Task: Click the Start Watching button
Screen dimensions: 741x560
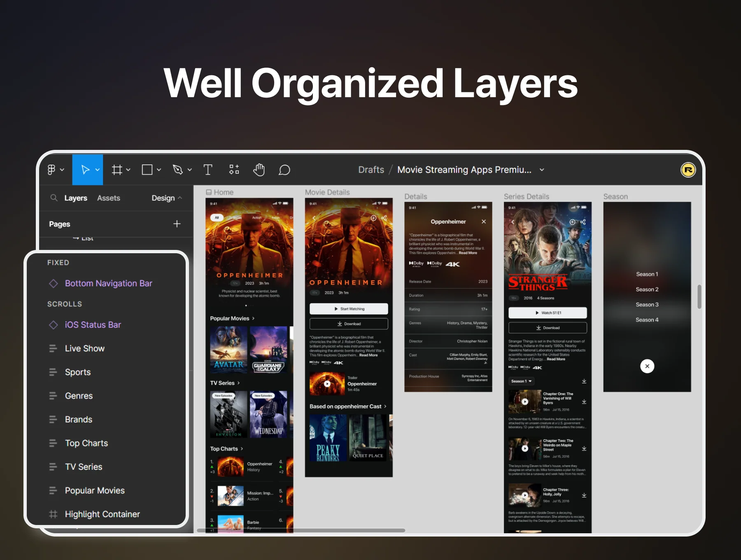Action: click(x=349, y=309)
